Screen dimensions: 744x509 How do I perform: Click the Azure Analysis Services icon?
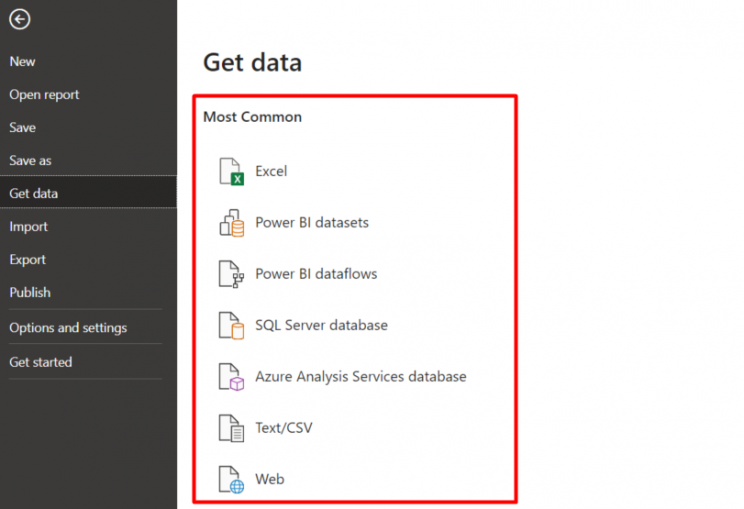(231, 377)
